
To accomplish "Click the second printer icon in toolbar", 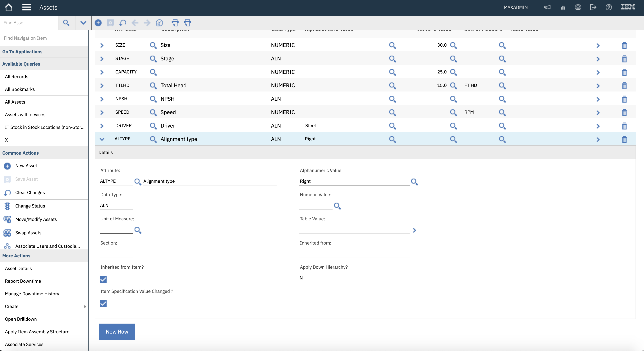I will (187, 23).
